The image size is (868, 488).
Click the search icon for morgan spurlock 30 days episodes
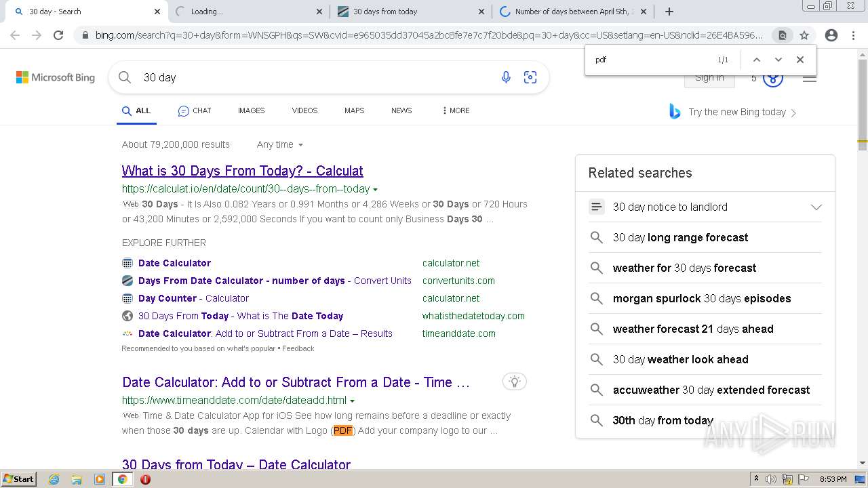(596, 298)
